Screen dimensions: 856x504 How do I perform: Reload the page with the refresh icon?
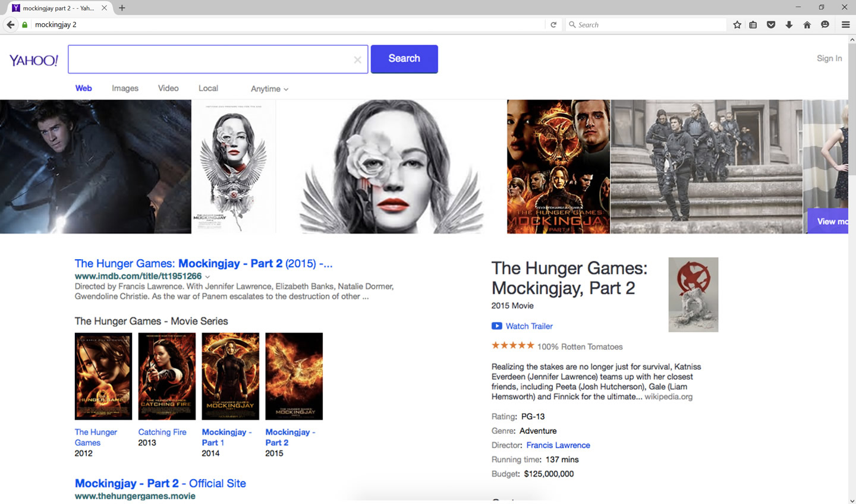click(x=553, y=24)
